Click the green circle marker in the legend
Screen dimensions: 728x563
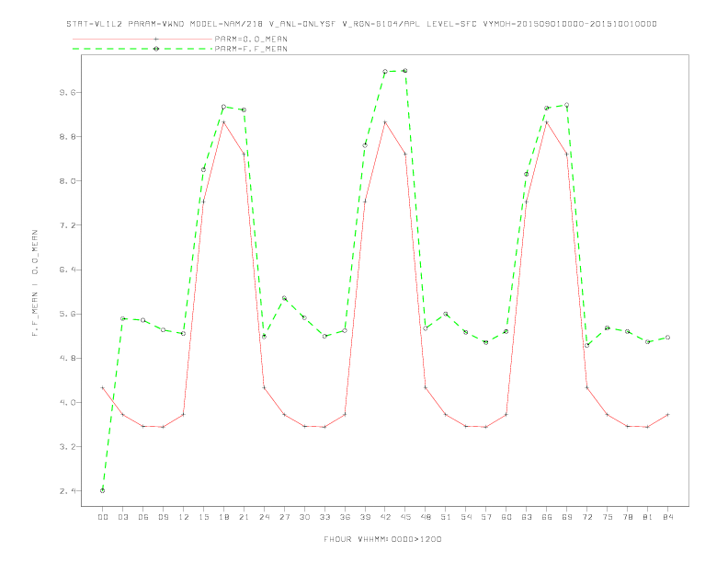[x=156, y=49]
